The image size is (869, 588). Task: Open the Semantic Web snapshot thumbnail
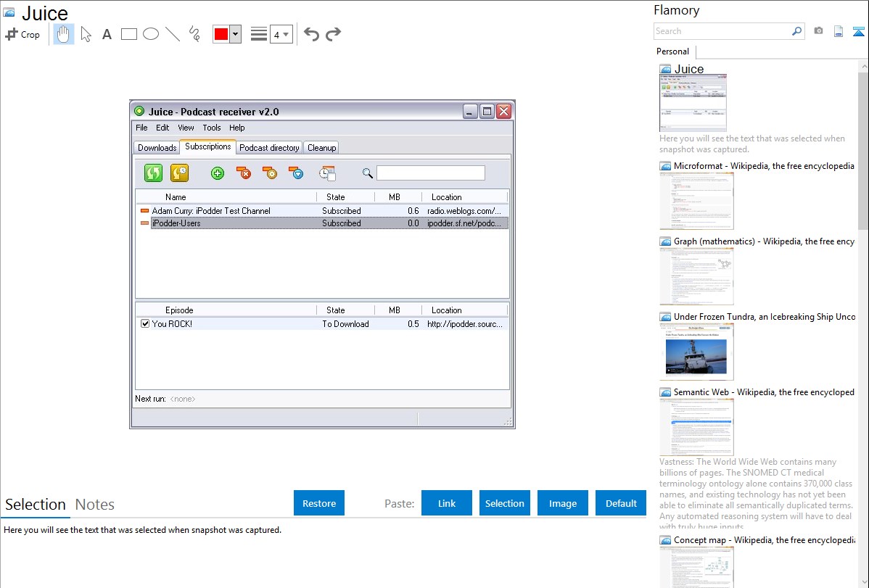point(696,427)
